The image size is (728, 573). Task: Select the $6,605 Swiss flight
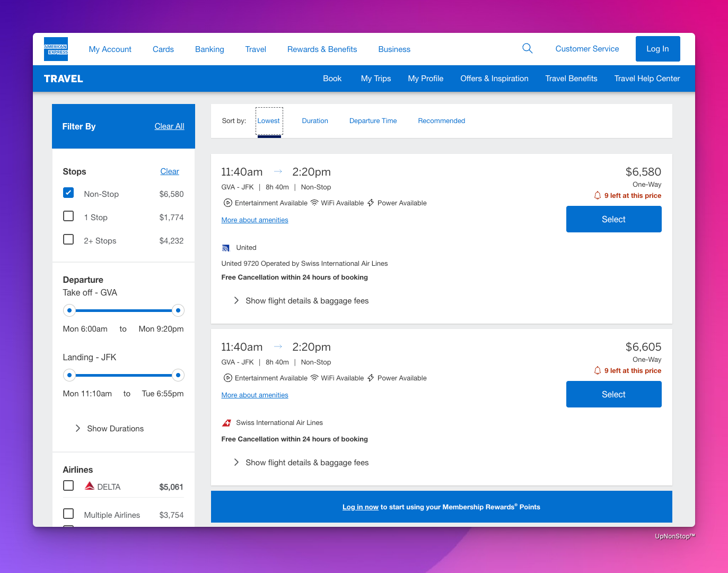[613, 394]
